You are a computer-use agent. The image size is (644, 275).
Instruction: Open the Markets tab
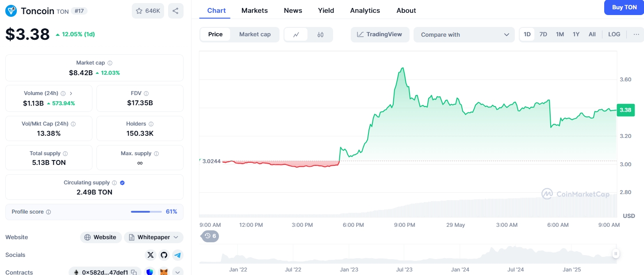pyautogui.click(x=255, y=11)
